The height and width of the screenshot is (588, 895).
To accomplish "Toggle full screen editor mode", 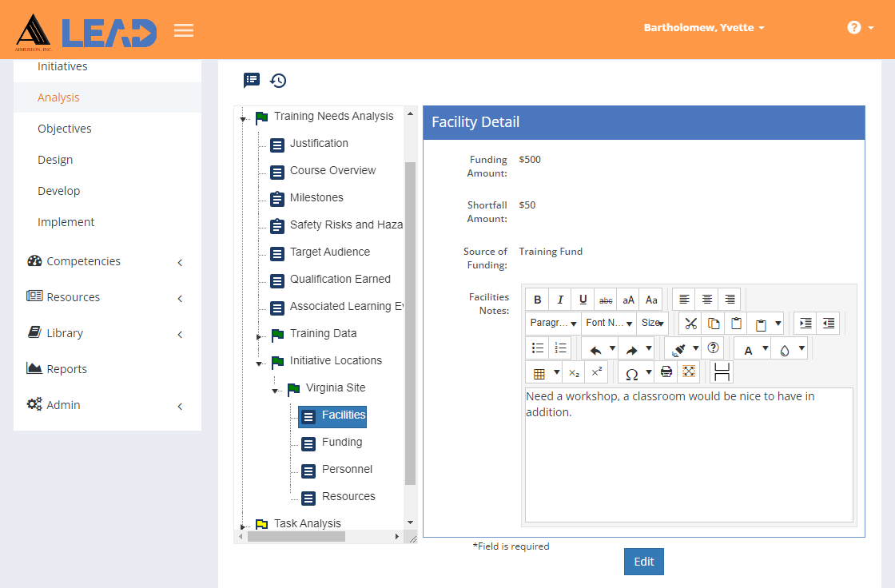I will click(x=689, y=373).
